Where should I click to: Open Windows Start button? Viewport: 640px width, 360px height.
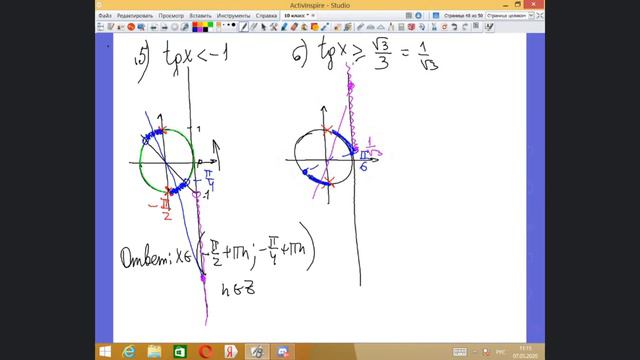(105, 351)
